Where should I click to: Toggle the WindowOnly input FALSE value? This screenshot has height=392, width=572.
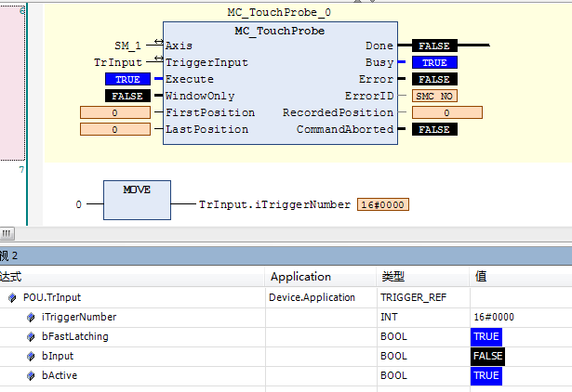127,96
